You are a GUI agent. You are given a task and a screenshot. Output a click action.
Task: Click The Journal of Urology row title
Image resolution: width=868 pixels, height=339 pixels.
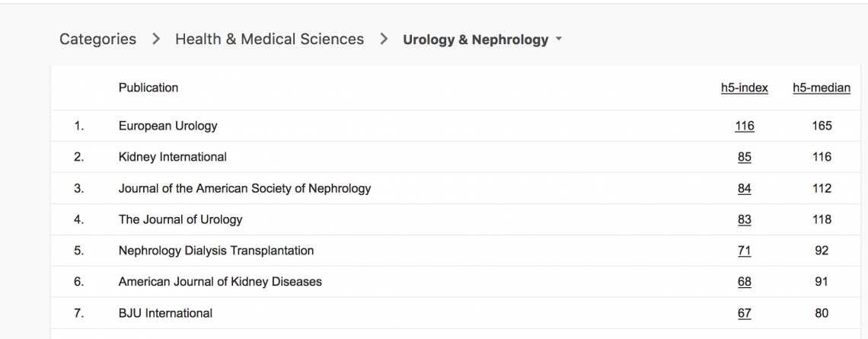click(x=180, y=219)
